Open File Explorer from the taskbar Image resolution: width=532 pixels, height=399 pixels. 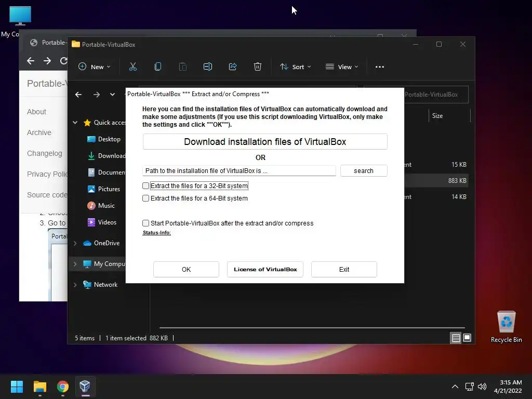point(39,387)
